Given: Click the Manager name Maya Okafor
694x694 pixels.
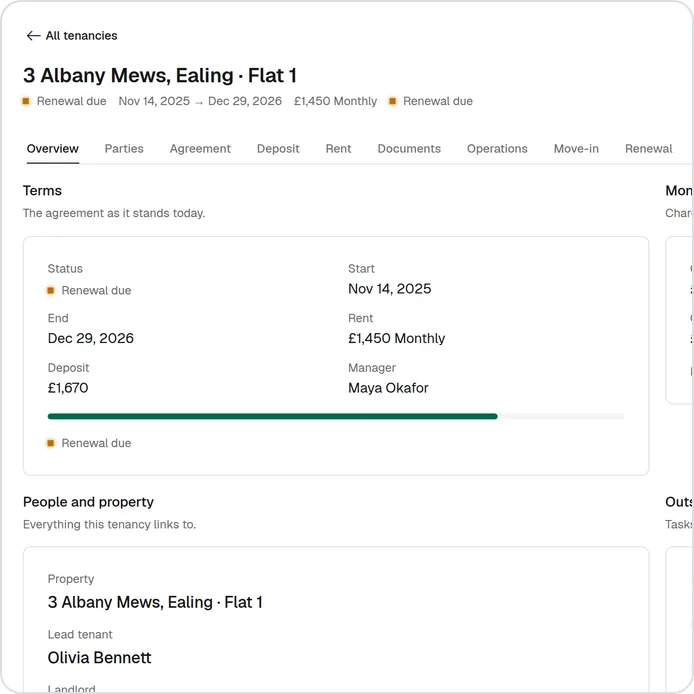Looking at the screenshot, I should (388, 388).
